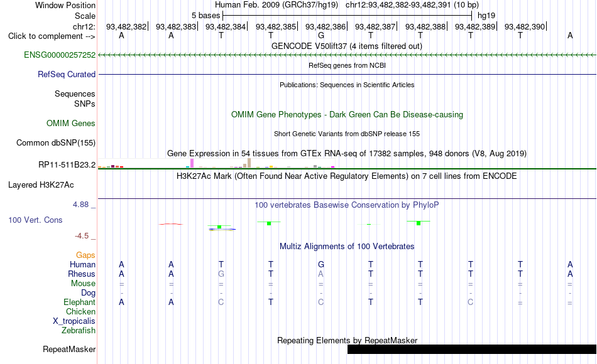Click 'Repeating Elements by RepeatMasker' title
This screenshot has width=597, height=364.
[x=348, y=340]
